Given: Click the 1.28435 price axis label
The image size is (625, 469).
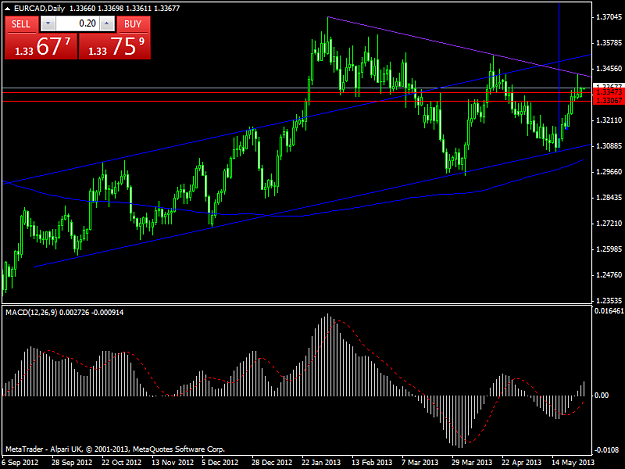Looking at the screenshot, I should point(609,198).
